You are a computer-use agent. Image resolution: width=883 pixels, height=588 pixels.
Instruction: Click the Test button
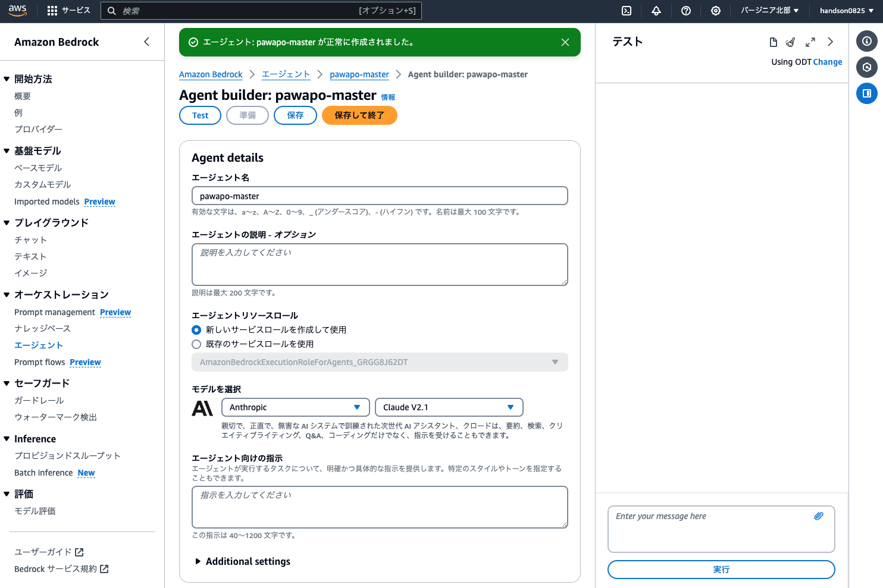click(x=201, y=115)
